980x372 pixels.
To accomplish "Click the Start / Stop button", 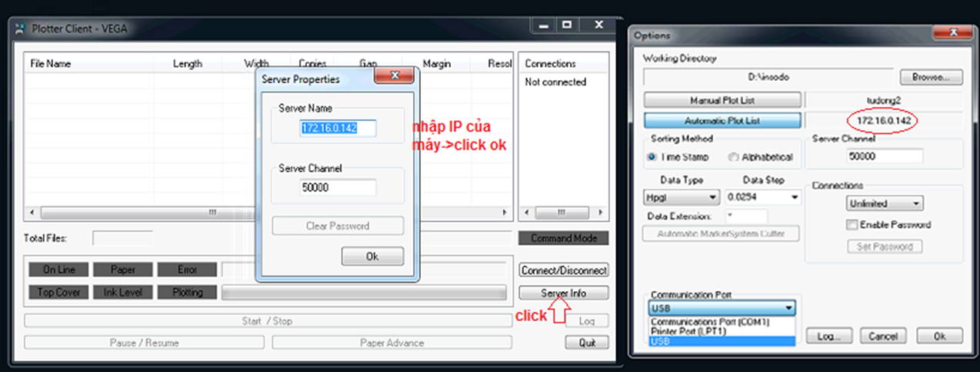I will [268, 321].
